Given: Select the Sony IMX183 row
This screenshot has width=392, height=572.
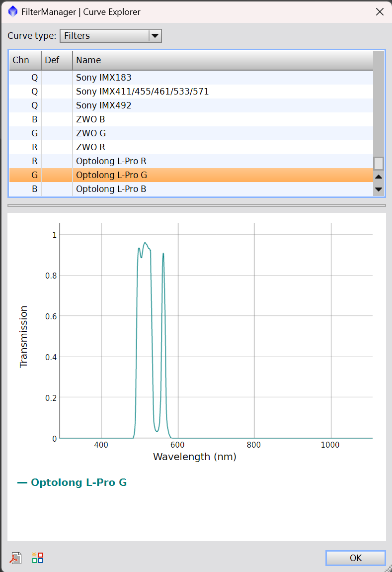Looking at the screenshot, I should point(191,78).
